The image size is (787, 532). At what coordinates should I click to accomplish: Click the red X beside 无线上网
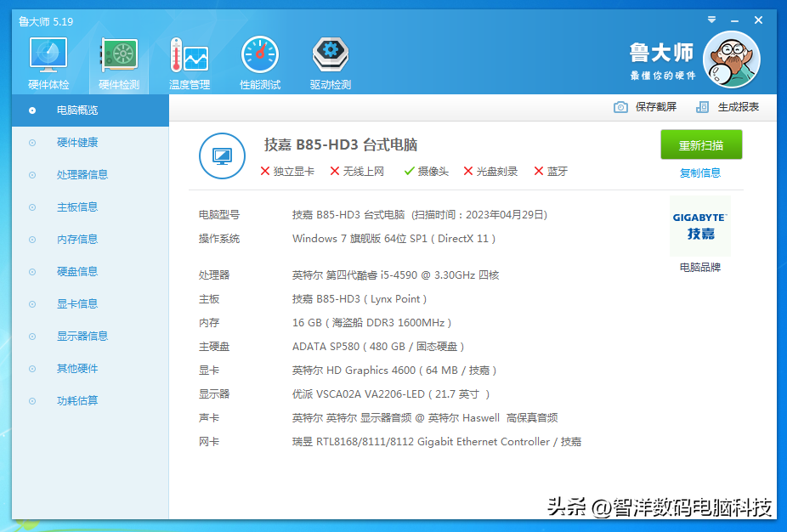334,171
